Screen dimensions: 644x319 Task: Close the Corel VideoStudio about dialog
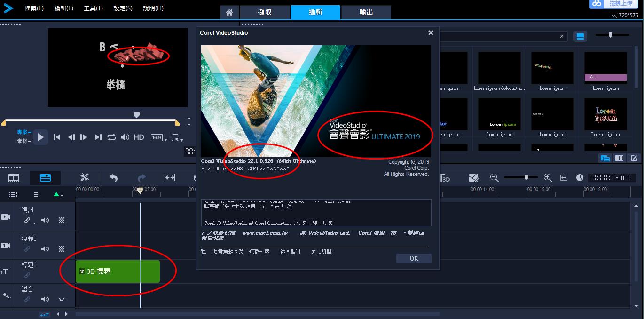point(431,33)
